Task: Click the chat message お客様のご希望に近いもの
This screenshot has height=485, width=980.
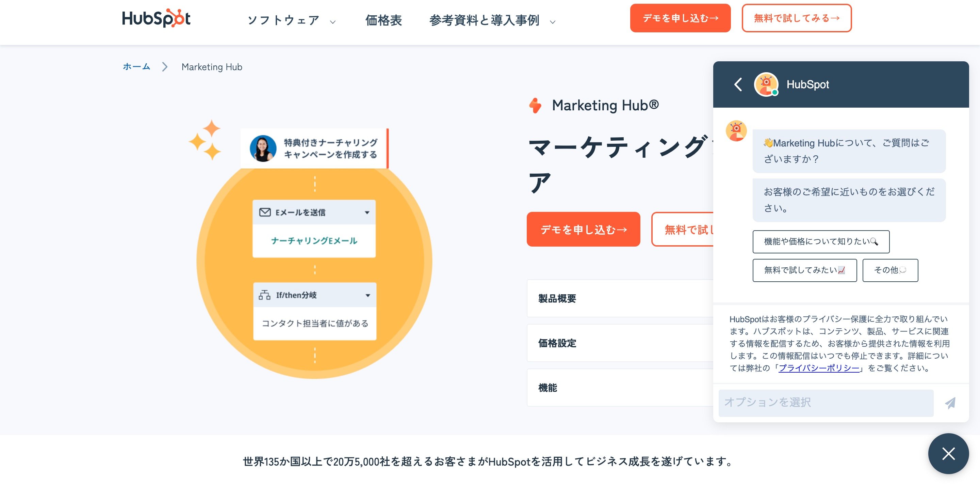Action: point(849,200)
